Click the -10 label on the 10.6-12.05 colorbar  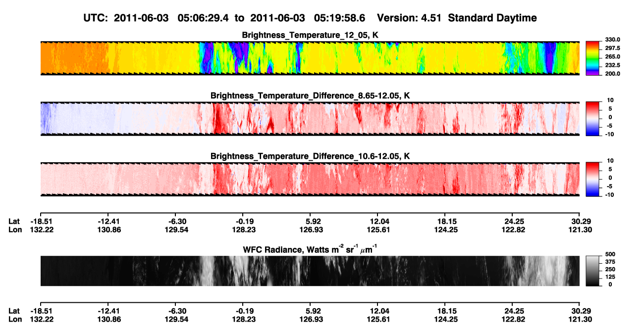pyautogui.click(x=609, y=195)
